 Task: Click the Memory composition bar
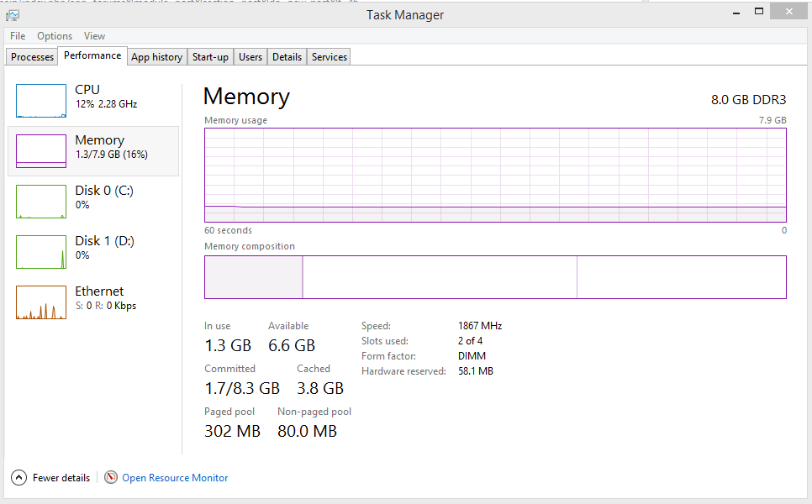coord(495,277)
